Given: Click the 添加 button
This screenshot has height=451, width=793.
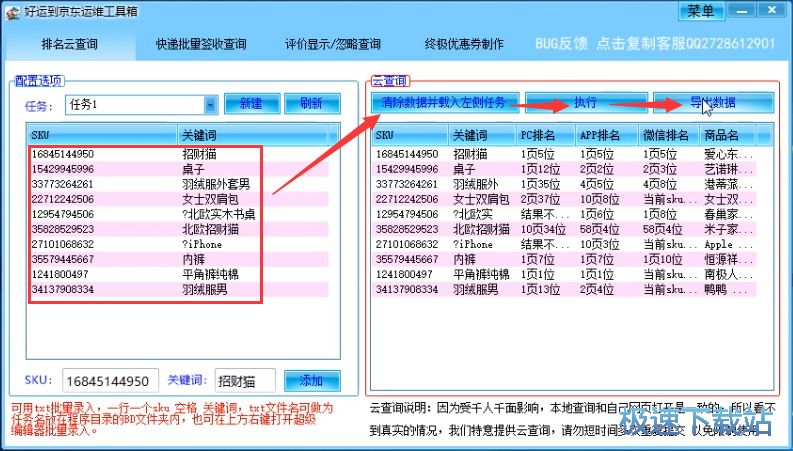Looking at the screenshot, I should tap(304, 380).
